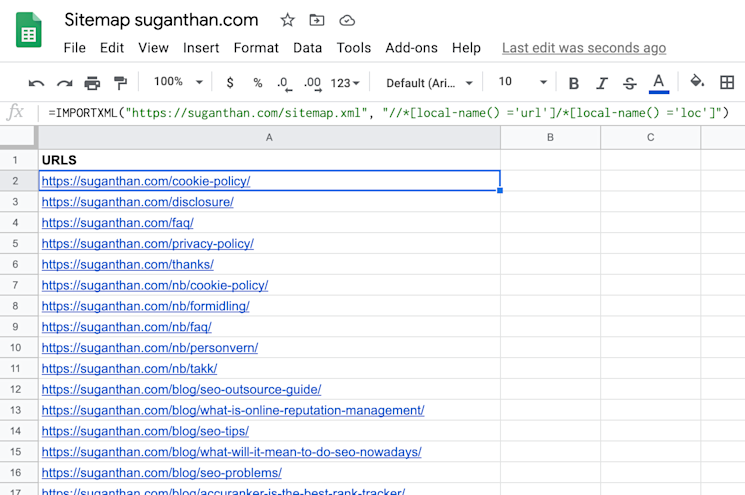The width and height of the screenshot is (745, 495).
Task: Open the Format menu
Action: point(256,48)
